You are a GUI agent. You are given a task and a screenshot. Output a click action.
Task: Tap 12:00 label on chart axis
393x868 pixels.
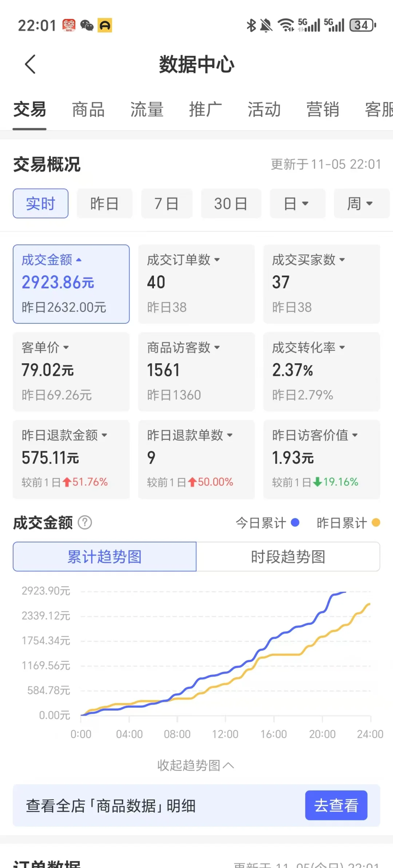pyautogui.click(x=225, y=734)
